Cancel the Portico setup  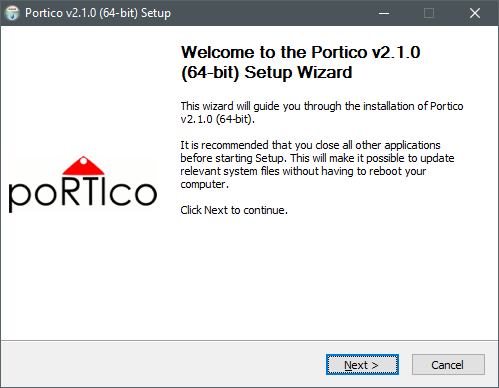click(448, 365)
